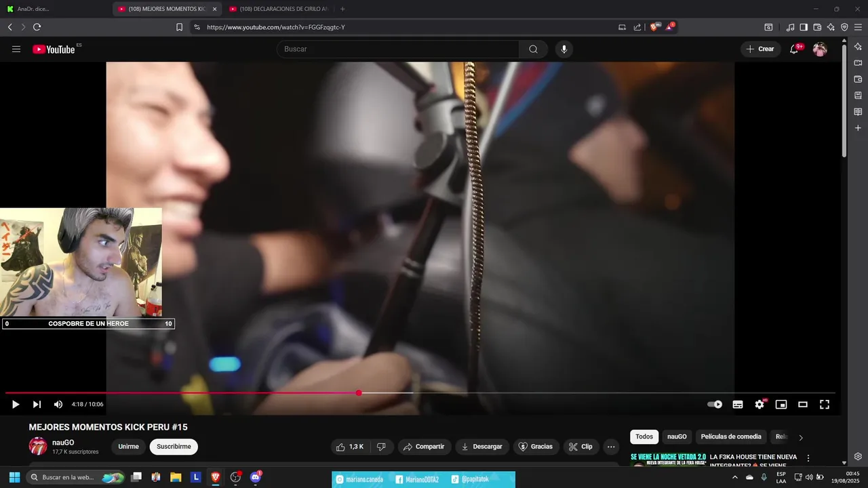Image resolution: width=868 pixels, height=488 pixels.
Task: Click the Suscribirme button
Action: 174,447
